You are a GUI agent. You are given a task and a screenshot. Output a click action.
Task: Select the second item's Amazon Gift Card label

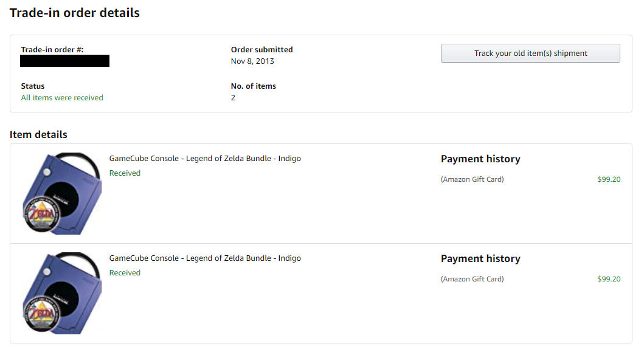click(473, 279)
